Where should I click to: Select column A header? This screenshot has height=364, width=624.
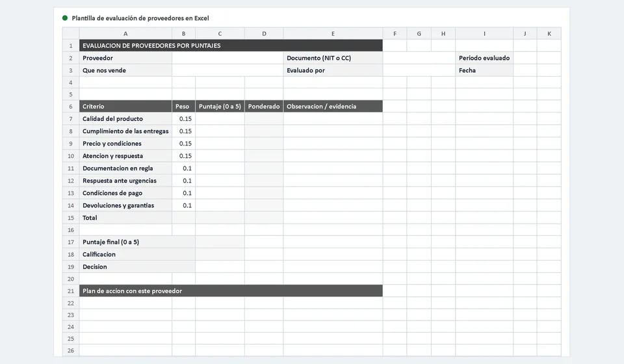125,33
